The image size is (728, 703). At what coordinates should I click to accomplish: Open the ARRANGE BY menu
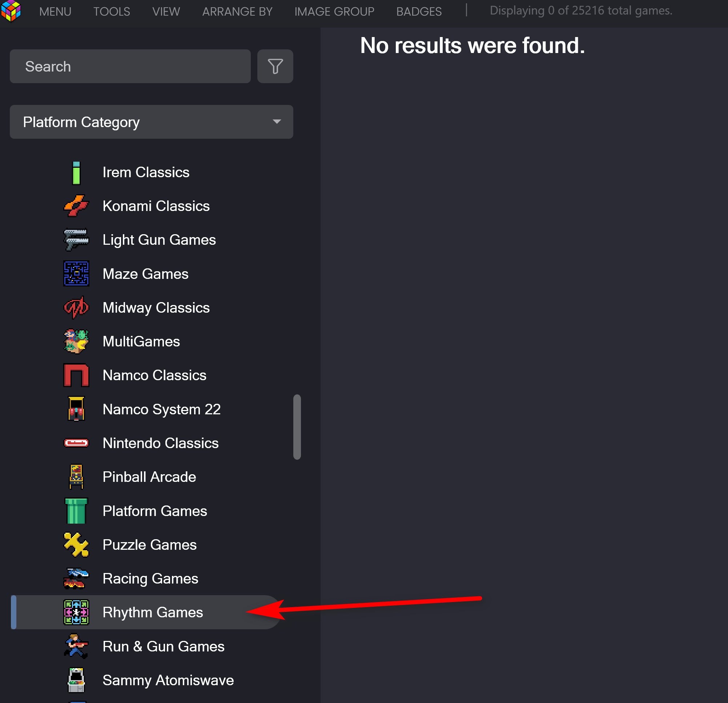pos(237,12)
